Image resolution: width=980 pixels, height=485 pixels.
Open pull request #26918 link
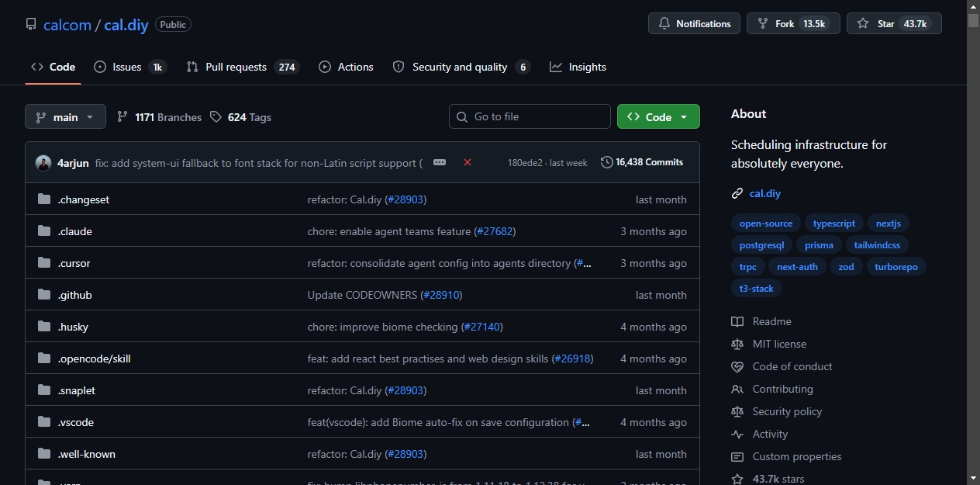tap(572, 359)
